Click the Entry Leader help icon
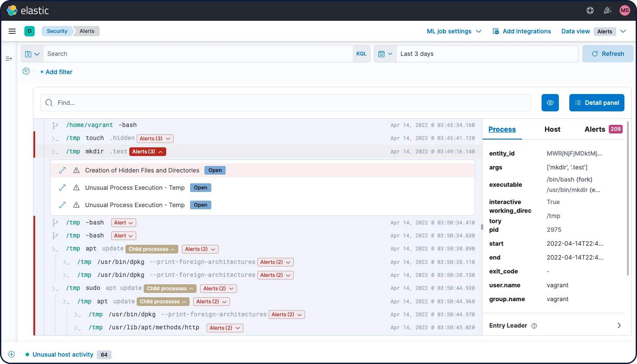 point(534,326)
